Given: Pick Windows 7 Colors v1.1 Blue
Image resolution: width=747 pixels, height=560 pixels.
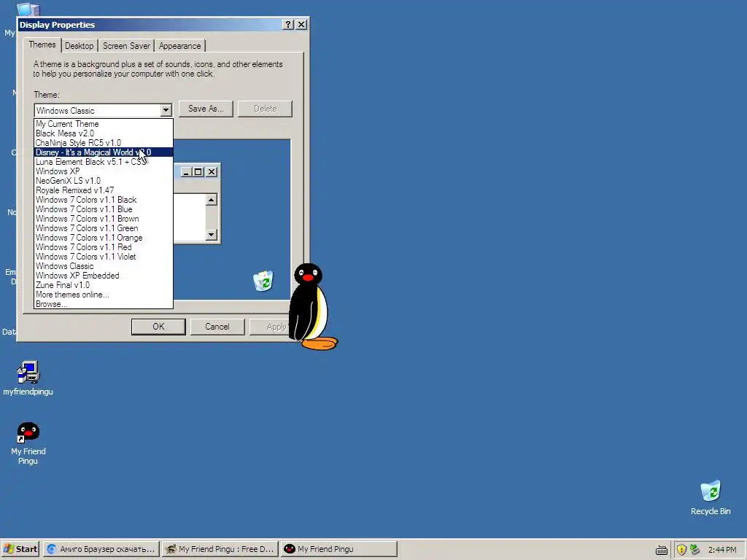Looking at the screenshot, I should tap(104, 209).
